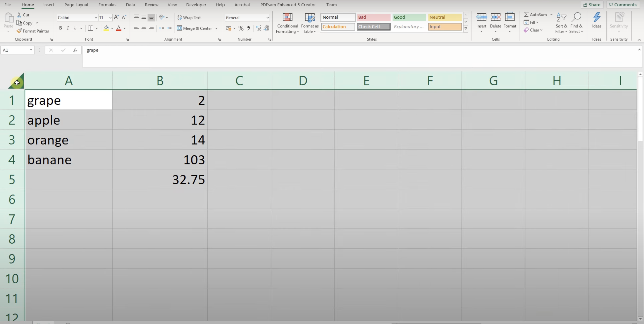Viewport: 644px width, 324px height.
Task: Click Insert Function fx icon
Action: pyautogui.click(x=75, y=50)
